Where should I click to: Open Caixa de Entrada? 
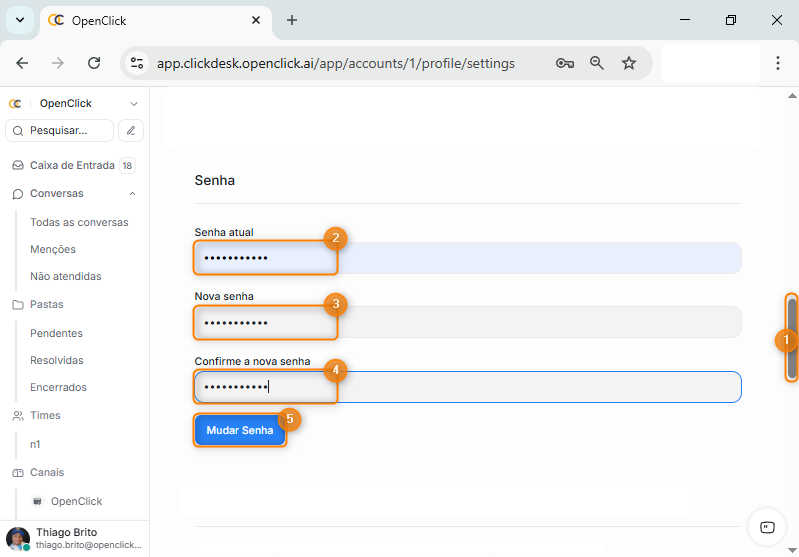click(x=72, y=166)
